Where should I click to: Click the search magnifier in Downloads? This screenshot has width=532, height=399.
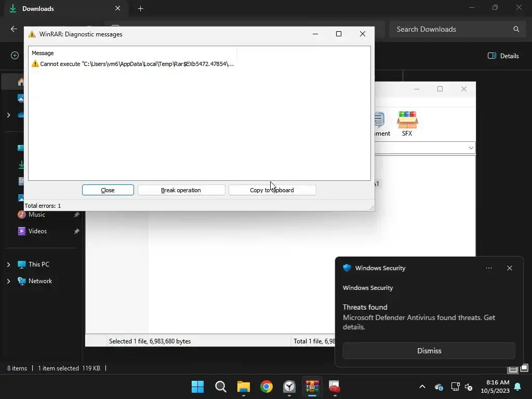point(516,29)
